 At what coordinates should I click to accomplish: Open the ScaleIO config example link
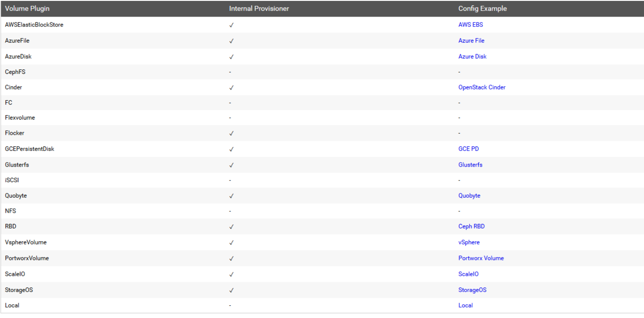pos(468,274)
